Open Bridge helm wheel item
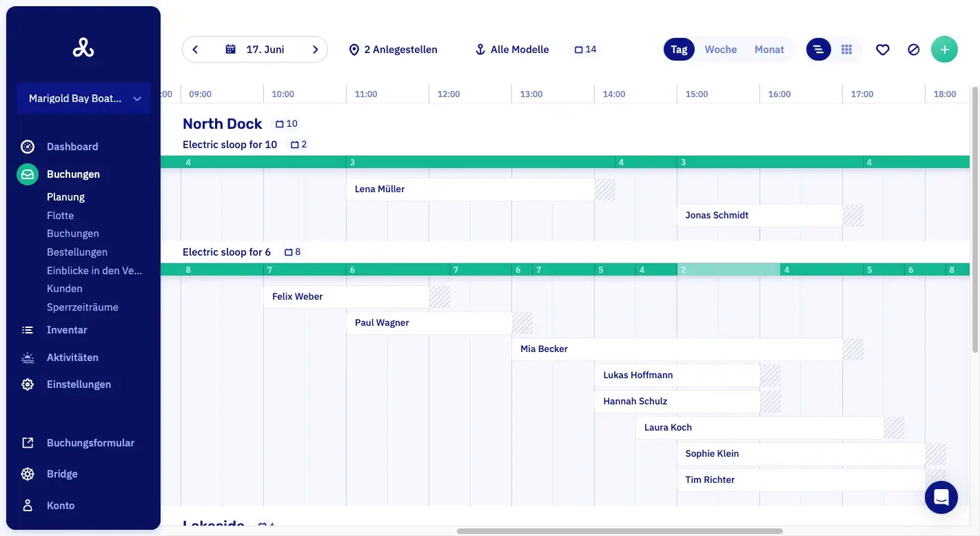The height and width of the screenshot is (536, 980). (x=62, y=474)
